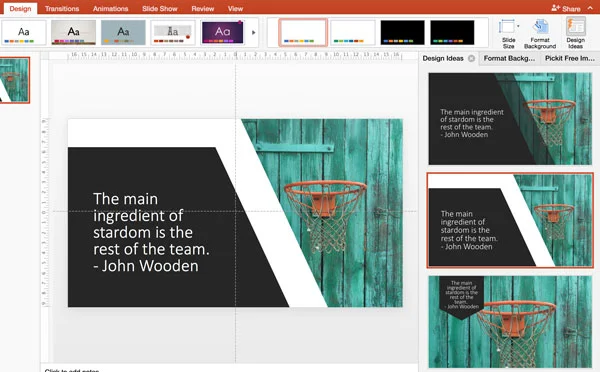Select the first dark design idea layout
The height and width of the screenshot is (372, 600).
[510, 119]
